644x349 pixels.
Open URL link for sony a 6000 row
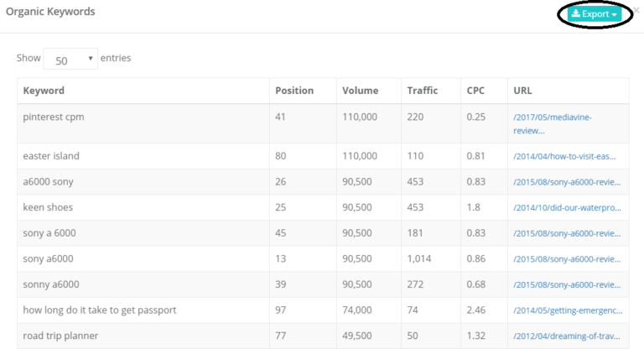[x=567, y=233]
